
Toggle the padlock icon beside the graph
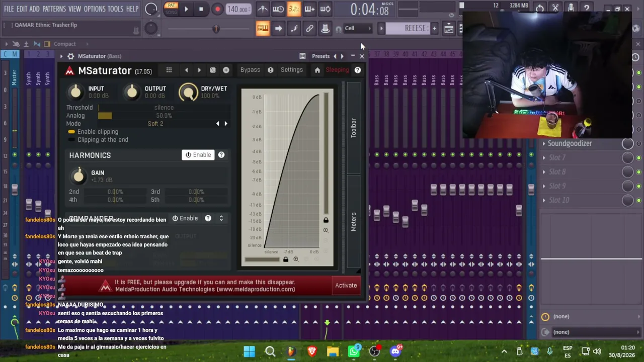point(326,220)
